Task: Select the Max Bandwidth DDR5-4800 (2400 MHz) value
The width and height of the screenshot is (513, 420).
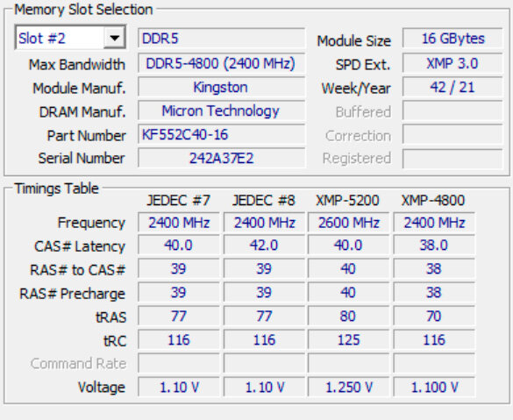Action: [222, 63]
